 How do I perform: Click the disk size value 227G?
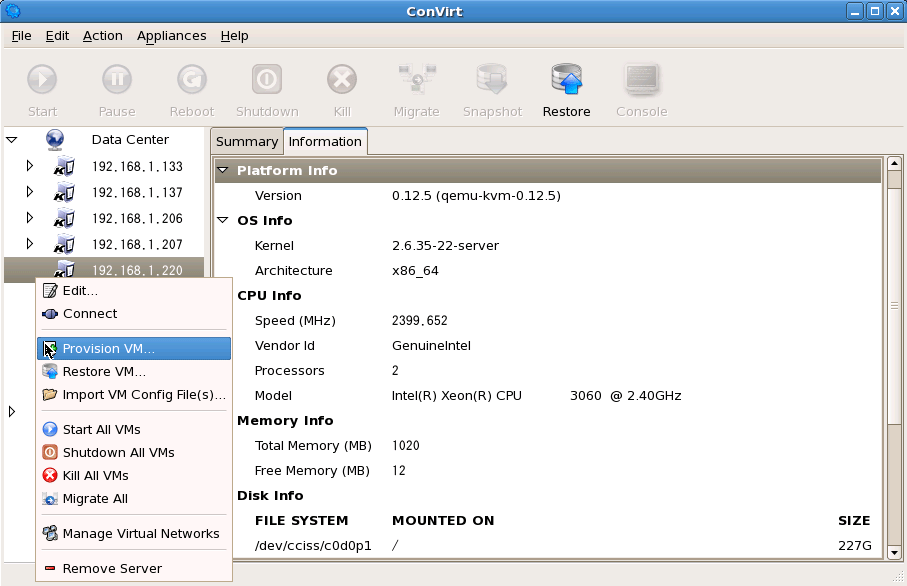coord(855,546)
